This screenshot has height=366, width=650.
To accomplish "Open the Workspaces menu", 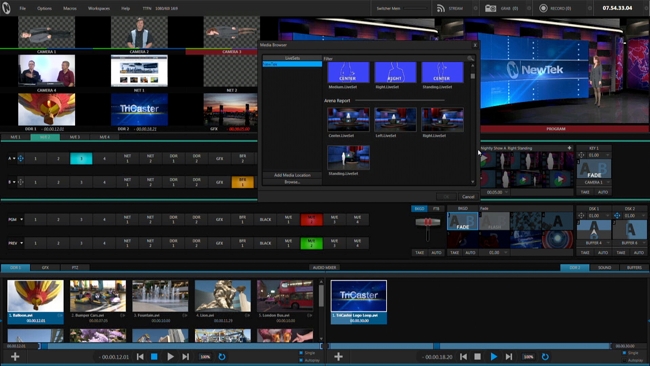I will tap(99, 8).
